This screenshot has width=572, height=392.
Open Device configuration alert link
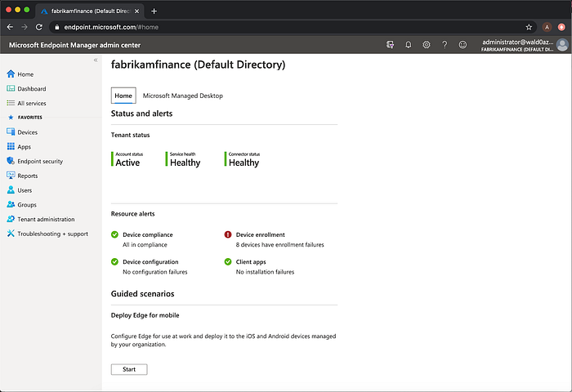click(150, 262)
